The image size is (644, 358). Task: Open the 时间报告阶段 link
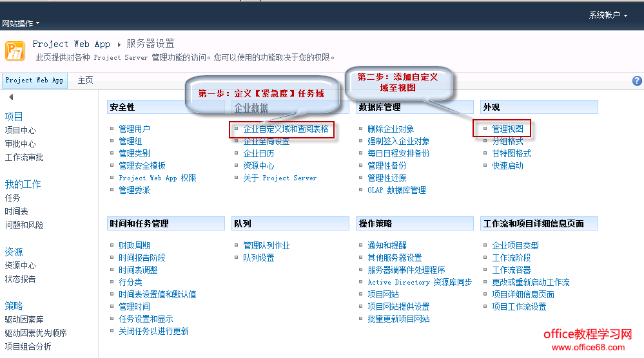pyautogui.click(x=142, y=258)
